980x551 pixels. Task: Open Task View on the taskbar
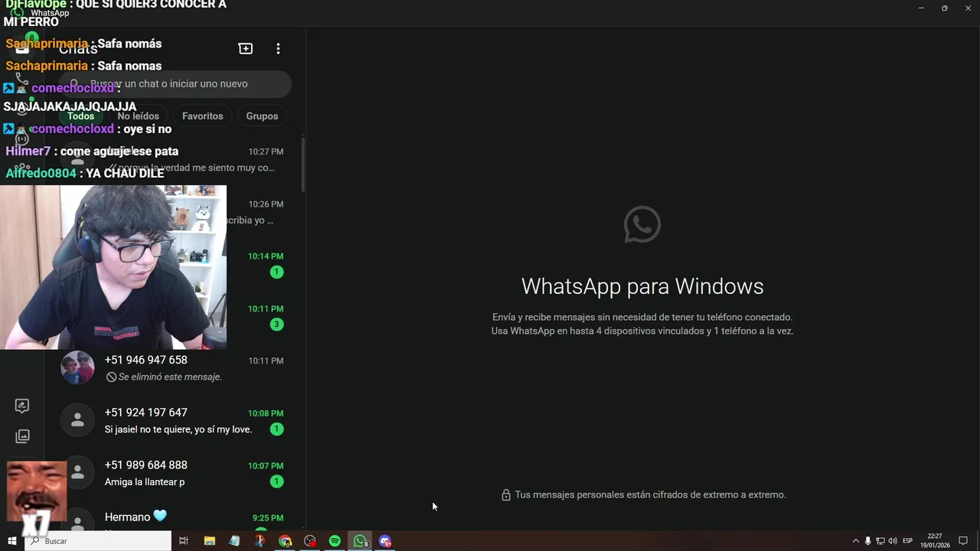click(x=184, y=541)
